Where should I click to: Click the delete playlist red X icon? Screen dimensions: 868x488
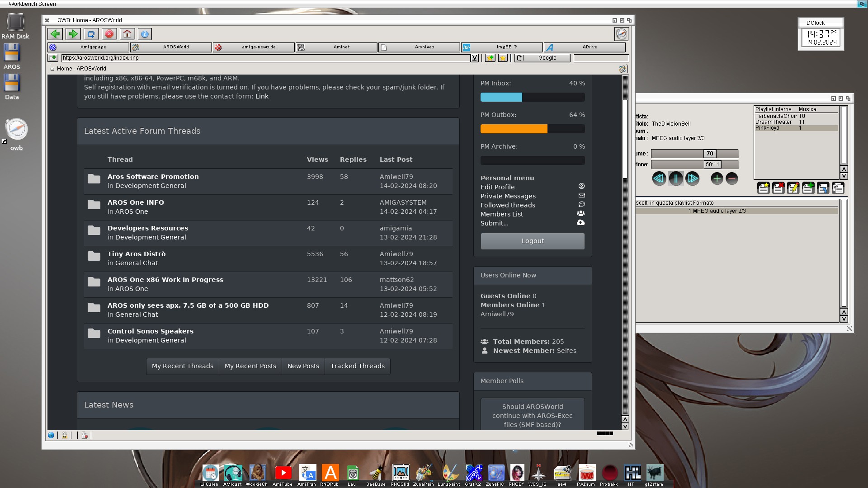click(778, 188)
